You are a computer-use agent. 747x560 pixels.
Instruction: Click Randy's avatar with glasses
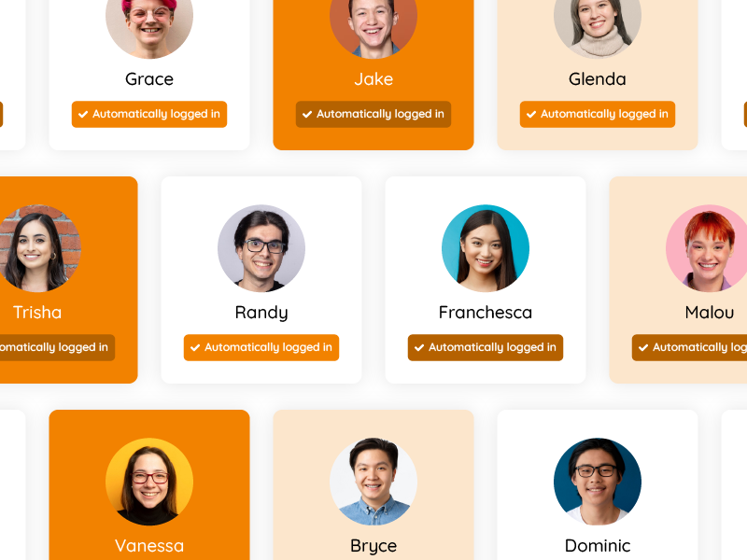click(x=261, y=248)
